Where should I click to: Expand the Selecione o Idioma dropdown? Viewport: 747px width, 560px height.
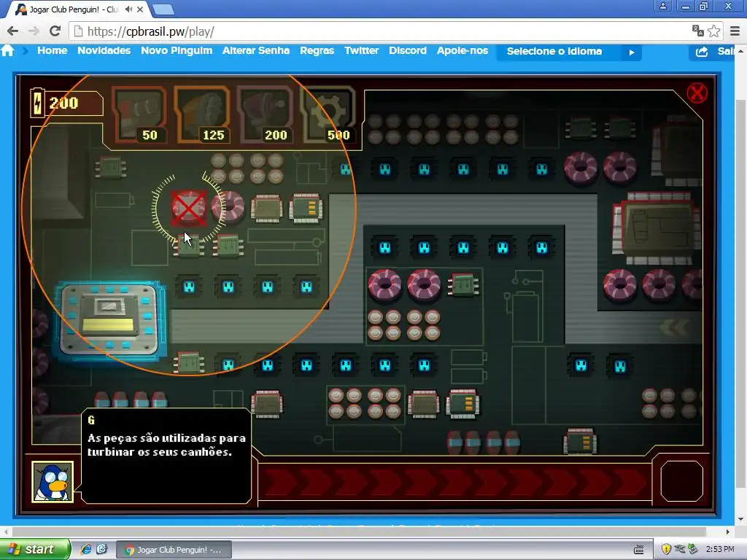tap(569, 52)
